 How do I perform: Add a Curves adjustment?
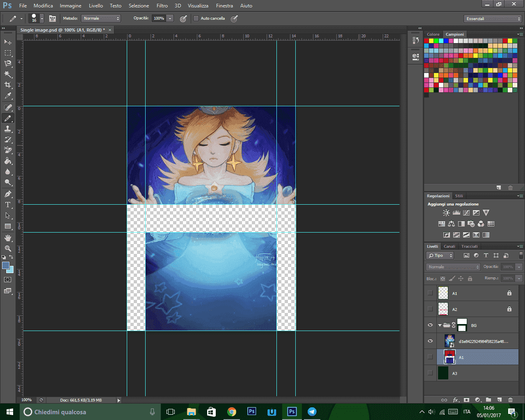[x=466, y=212]
